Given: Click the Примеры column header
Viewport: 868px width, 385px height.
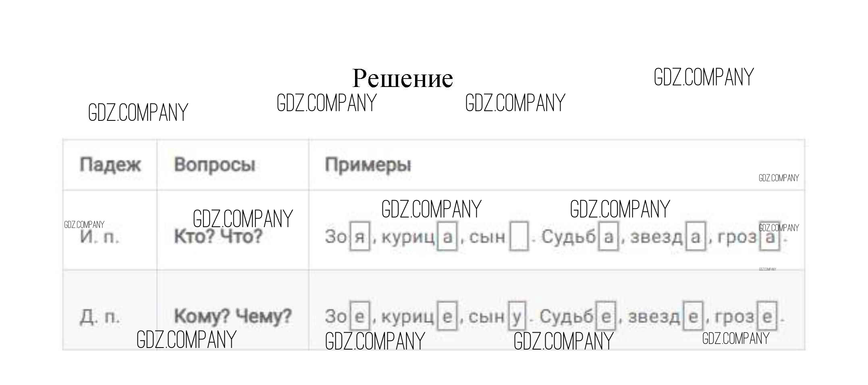Looking at the screenshot, I should click(368, 165).
